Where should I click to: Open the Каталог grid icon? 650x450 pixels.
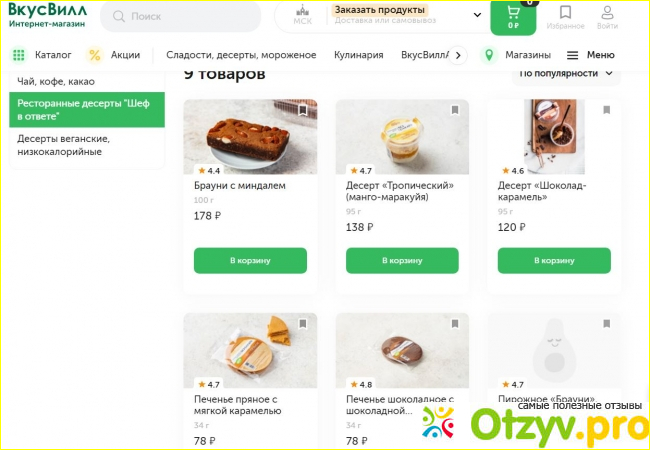(x=19, y=55)
